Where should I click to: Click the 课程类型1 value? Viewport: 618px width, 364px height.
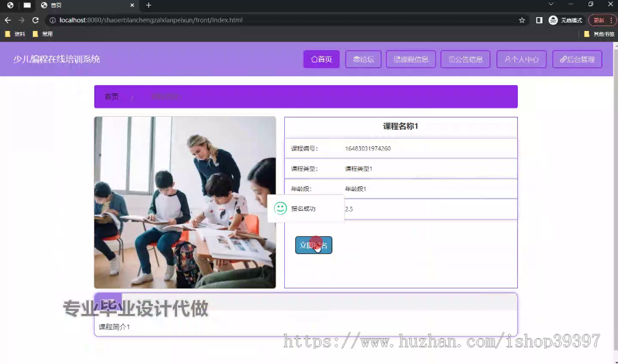coord(358,169)
